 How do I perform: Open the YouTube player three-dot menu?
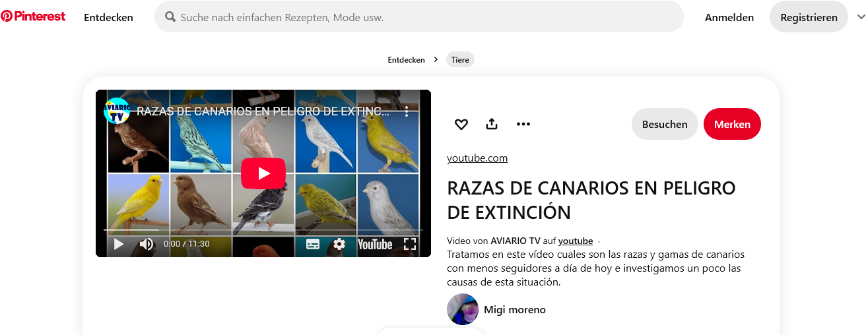tap(407, 111)
